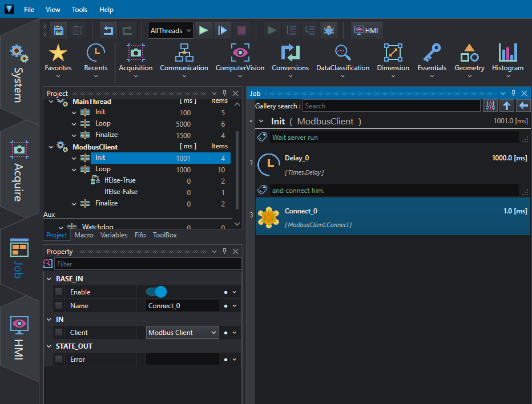Viewport: 532px width, 404px height.
Task: Check the checkbox next to Client
Action: (59, 333)
